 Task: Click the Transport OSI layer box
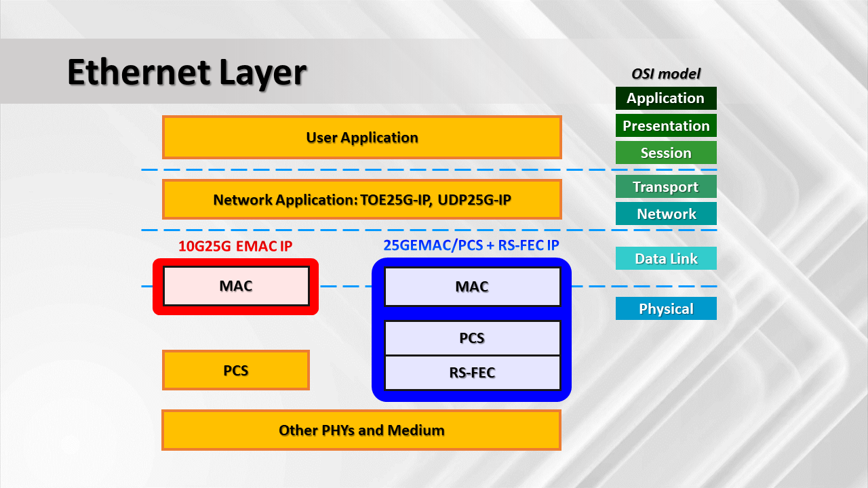click(666, 186)
